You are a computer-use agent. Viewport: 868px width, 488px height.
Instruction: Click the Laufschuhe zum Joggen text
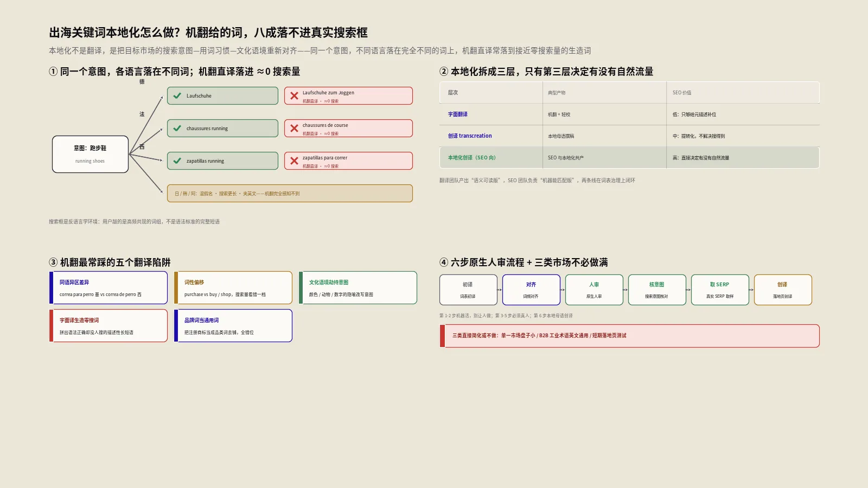328,93
